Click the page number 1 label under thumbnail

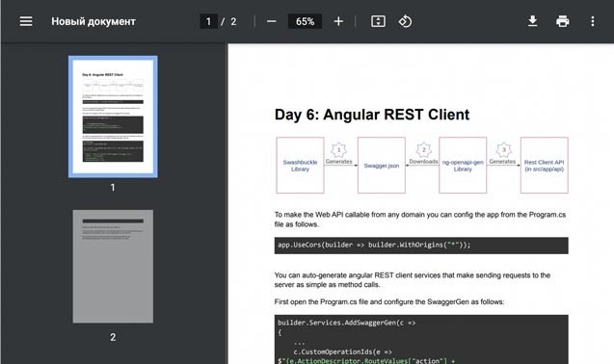pos(113,188)
